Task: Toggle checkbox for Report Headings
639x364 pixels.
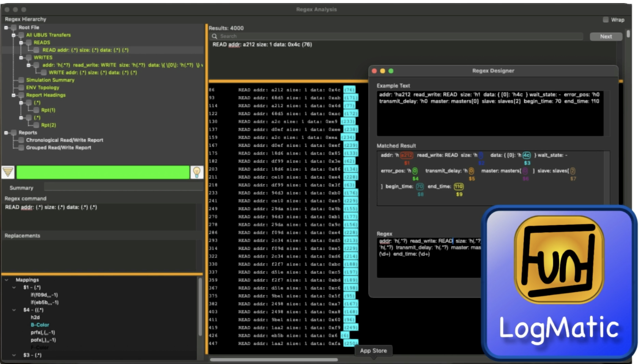Action: click(21, 95)
